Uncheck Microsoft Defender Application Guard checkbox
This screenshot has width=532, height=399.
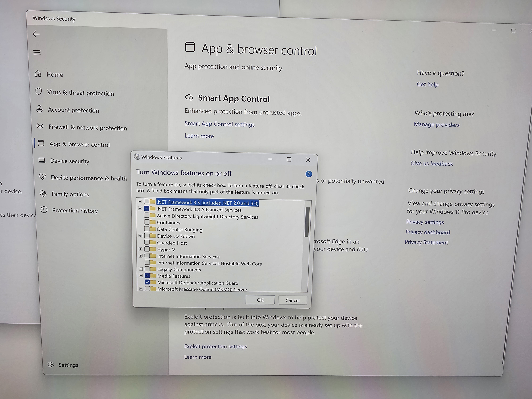coord(147,282)
